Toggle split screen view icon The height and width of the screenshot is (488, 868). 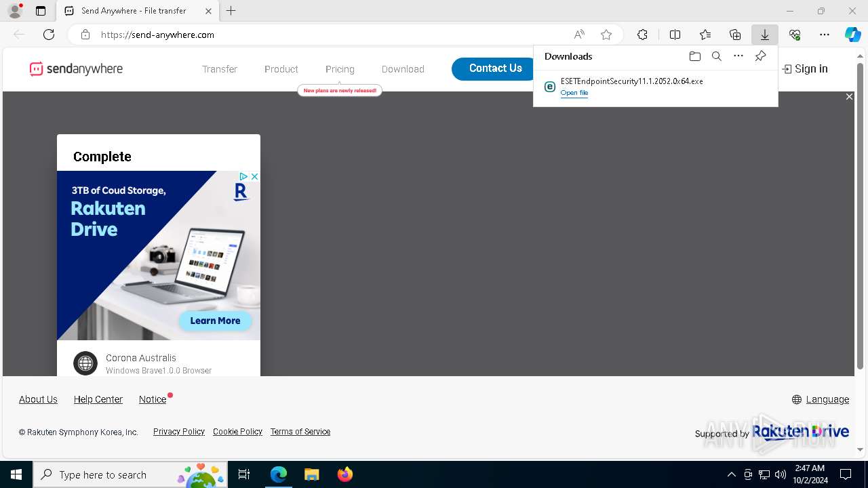[675, 35]
